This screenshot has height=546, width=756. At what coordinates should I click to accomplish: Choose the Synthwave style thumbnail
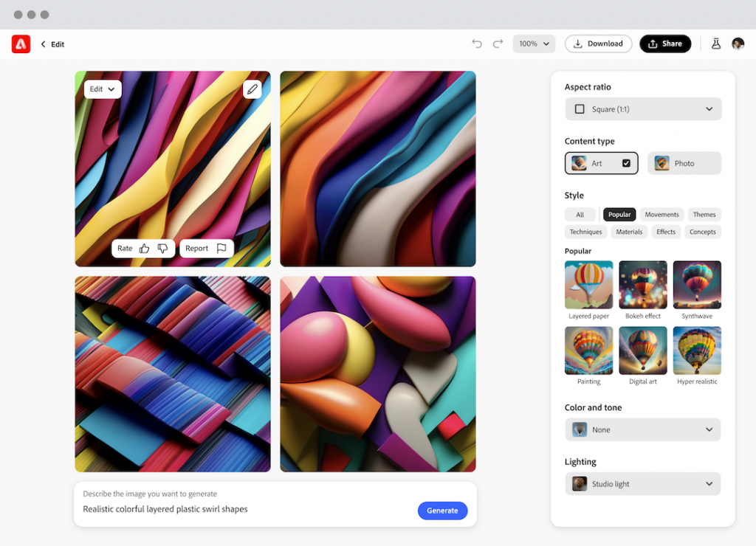697,285
